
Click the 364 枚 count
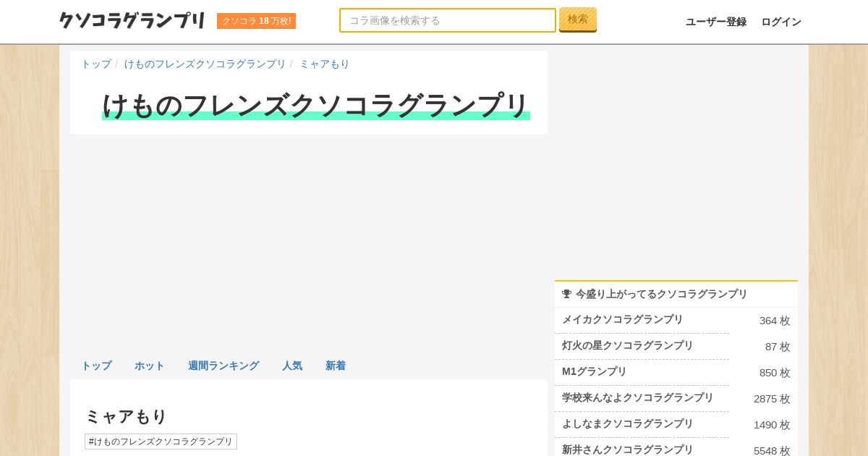(x=775, y=321)
